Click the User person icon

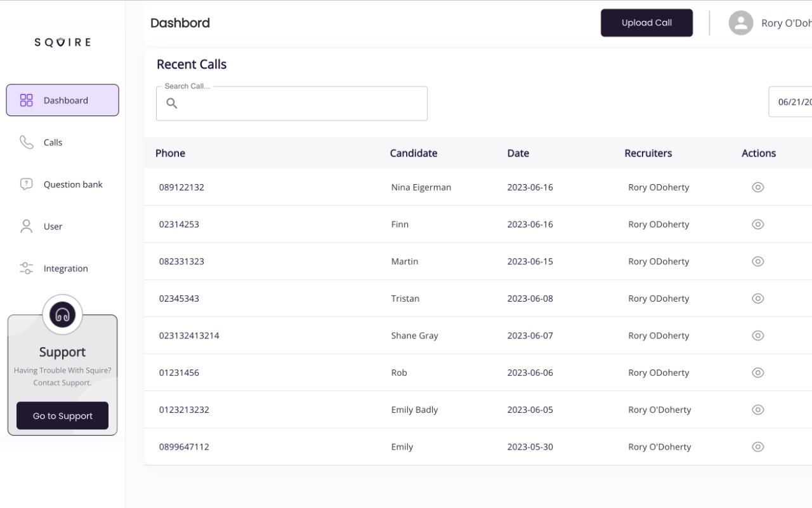[x=26, y=226]
